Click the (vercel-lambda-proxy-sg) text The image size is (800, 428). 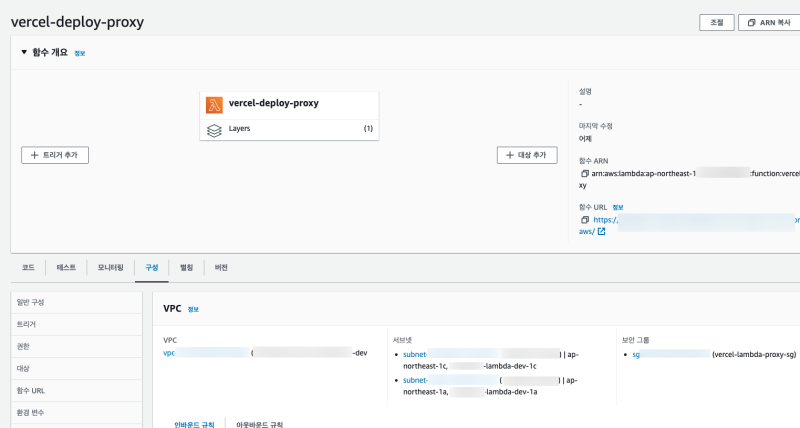pos(754,354)
